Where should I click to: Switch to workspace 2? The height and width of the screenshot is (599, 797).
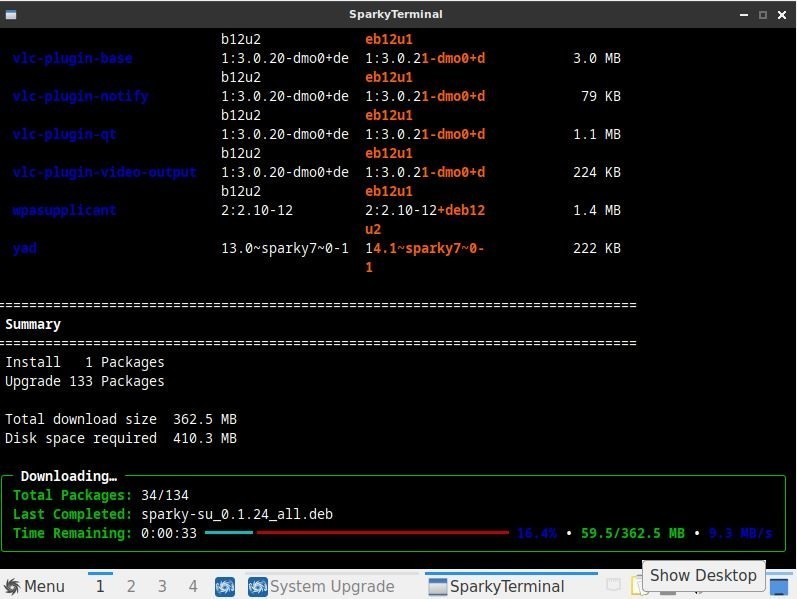point(131,586)
